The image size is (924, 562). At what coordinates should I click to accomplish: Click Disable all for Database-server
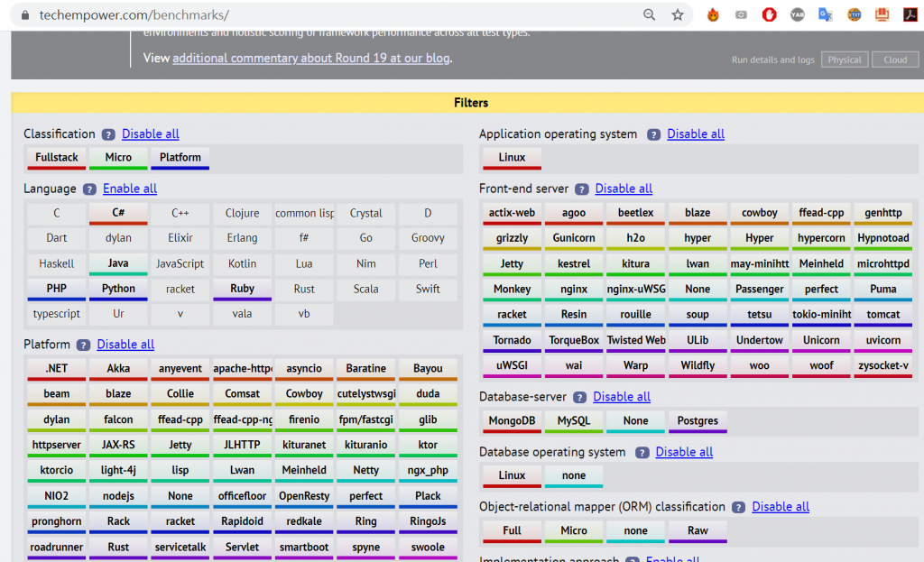click(x=622, y=396)
